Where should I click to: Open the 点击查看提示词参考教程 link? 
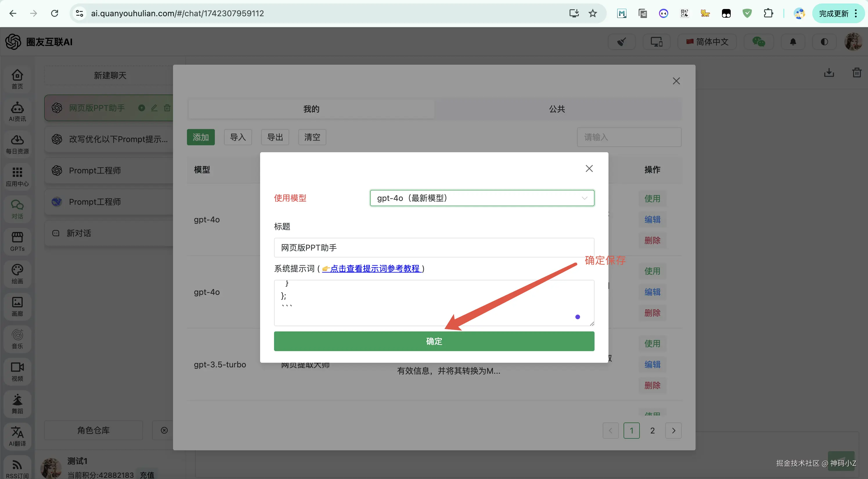click(x=374, y=268)
